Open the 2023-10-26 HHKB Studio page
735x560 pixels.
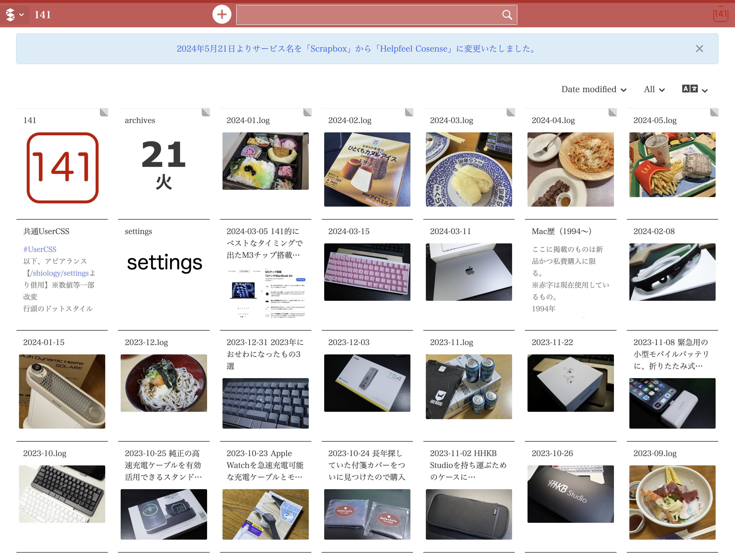tap(570, 493)
